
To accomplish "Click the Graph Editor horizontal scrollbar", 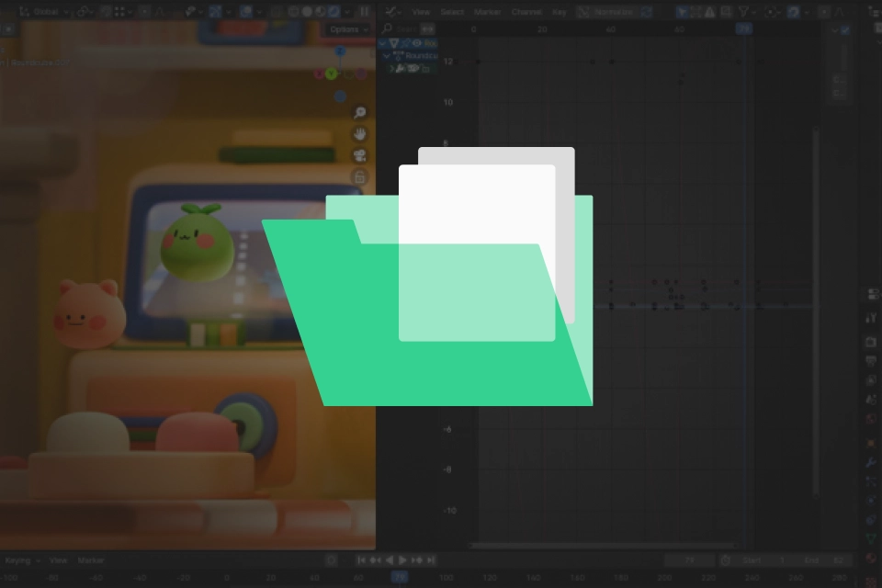I will click(604, 545).
